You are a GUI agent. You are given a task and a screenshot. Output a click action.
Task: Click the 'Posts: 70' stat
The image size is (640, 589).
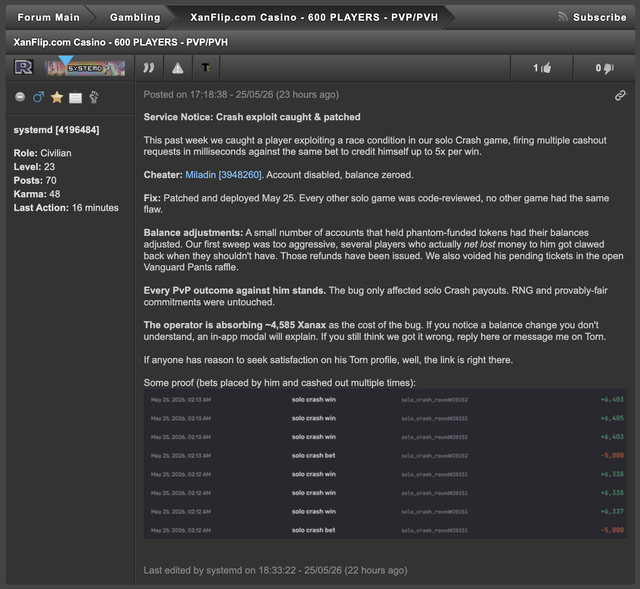[35, 180]
